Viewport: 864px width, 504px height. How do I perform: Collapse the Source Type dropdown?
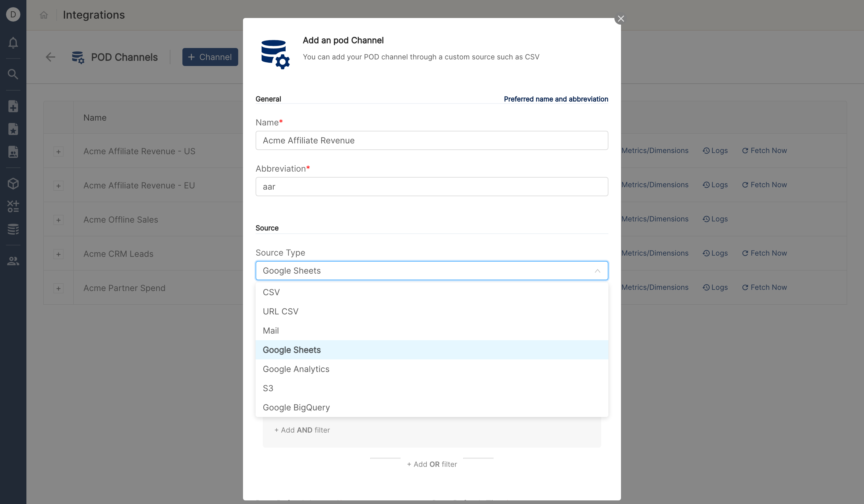coord(597,271)
